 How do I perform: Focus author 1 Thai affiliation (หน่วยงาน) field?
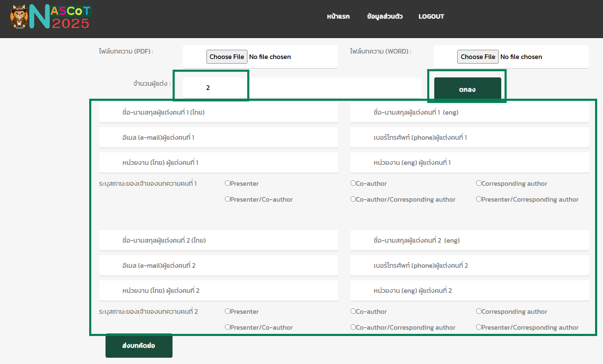(218, 162)
